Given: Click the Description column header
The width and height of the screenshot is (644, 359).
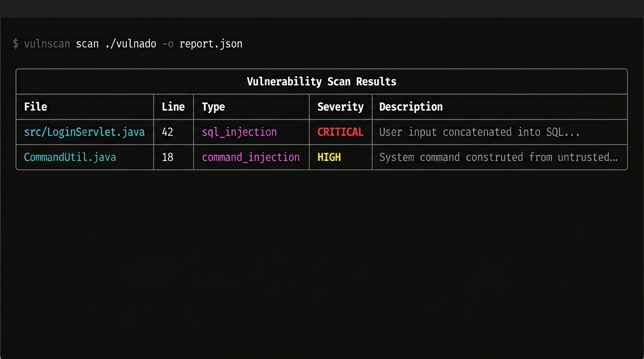Looking at the screenshot, I should (x=410, y=107).
